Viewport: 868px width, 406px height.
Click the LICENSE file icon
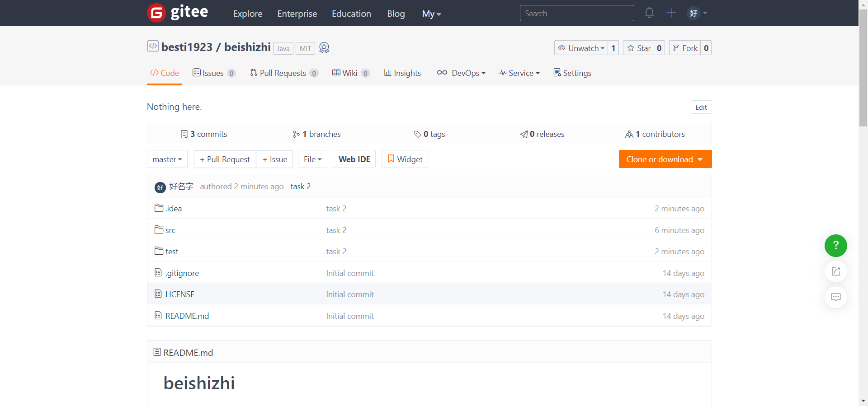point(158,294)
